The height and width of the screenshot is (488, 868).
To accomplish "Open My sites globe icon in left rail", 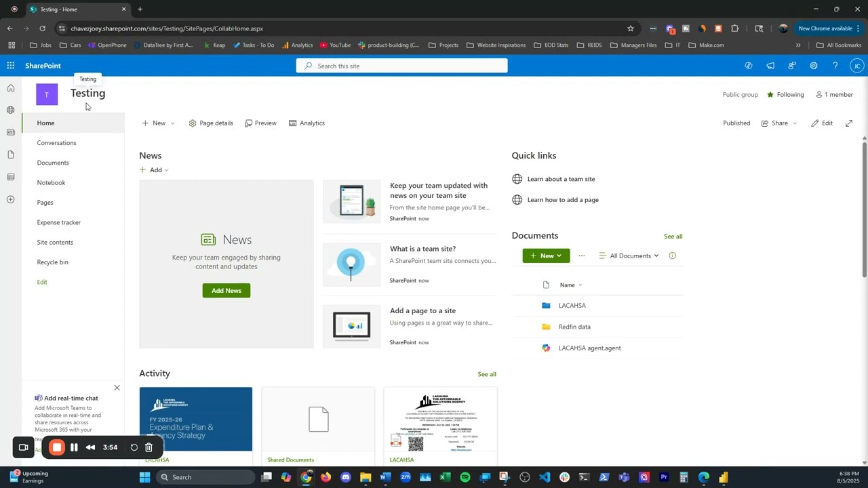I will 11,110.
